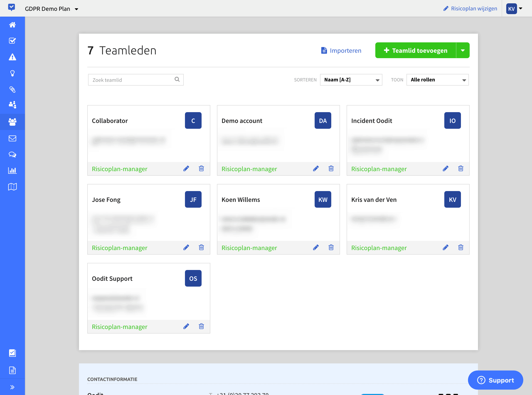Open the home dashboard from sidebar
Image resolution: width=532 pixels, height=395 pixels.
12,25
